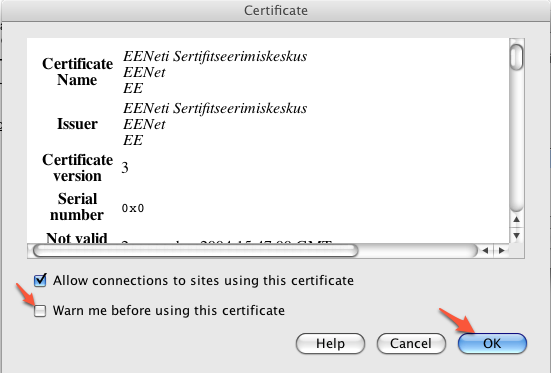This screenshot has width=551, height=373.
Task: Click EENet in the Issuer row
Action: (144, 124)
